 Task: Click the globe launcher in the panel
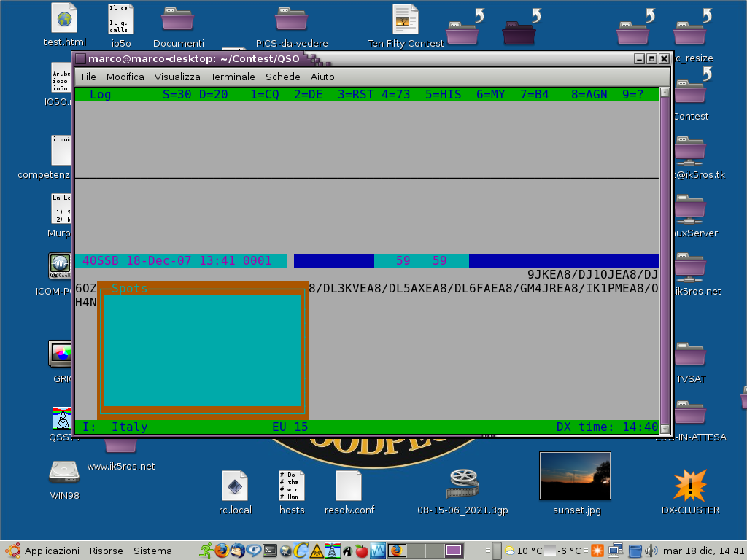coord(285,551)
